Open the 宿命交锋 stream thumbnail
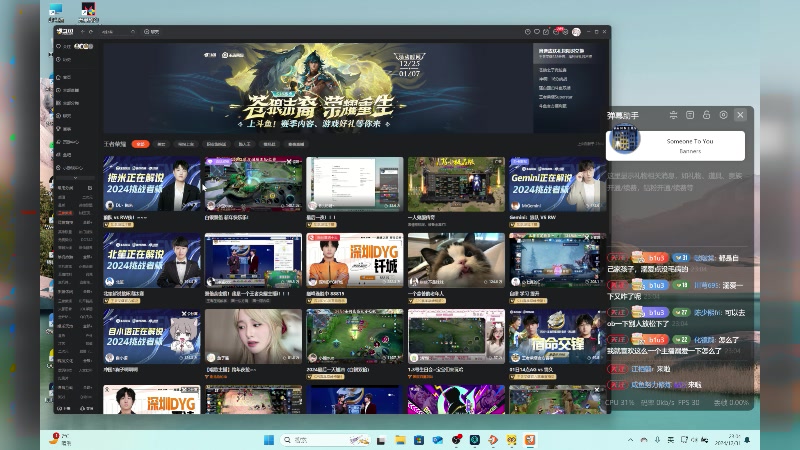Screen dimensions: 800x450 click(x=557, y=336)
